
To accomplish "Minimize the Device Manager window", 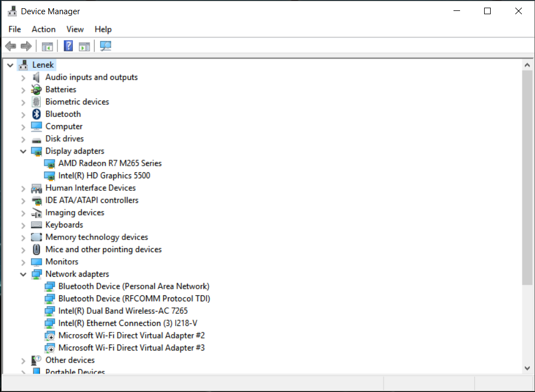I will [457, 11].
